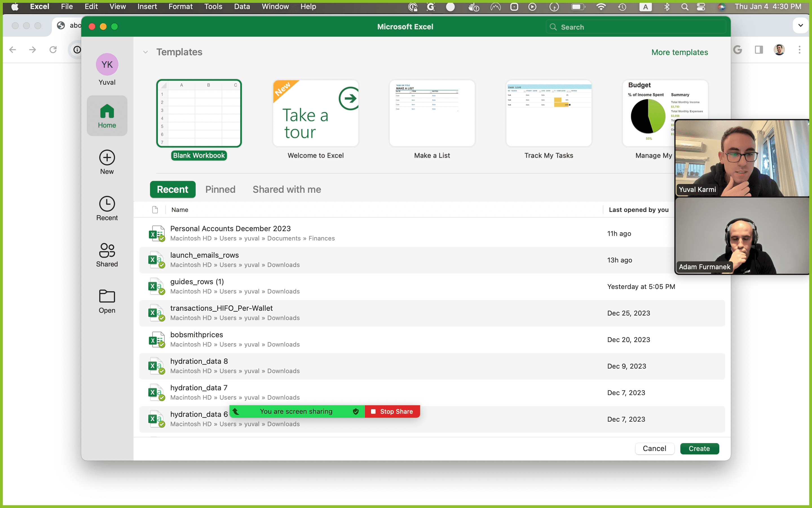Select the Recent tab

coord(173,189)
